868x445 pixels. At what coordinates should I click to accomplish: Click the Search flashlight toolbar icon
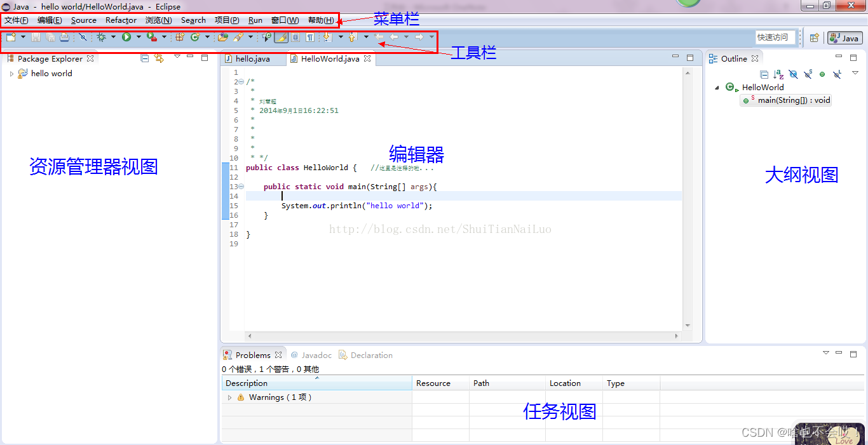point(238,37)
